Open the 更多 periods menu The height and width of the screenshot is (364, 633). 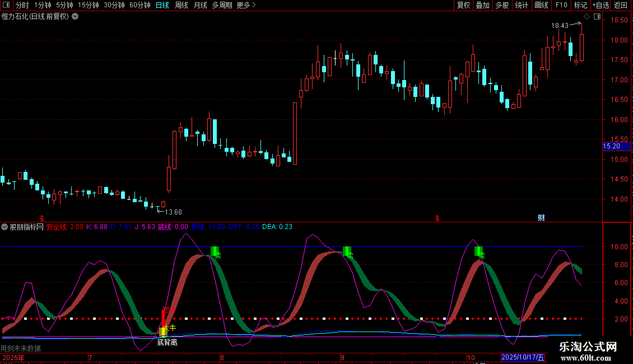click(246, 6)
